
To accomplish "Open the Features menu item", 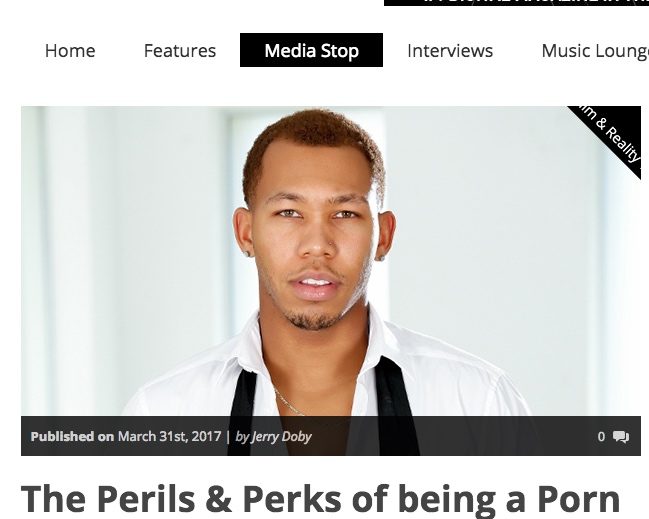I will click(180, 51).
